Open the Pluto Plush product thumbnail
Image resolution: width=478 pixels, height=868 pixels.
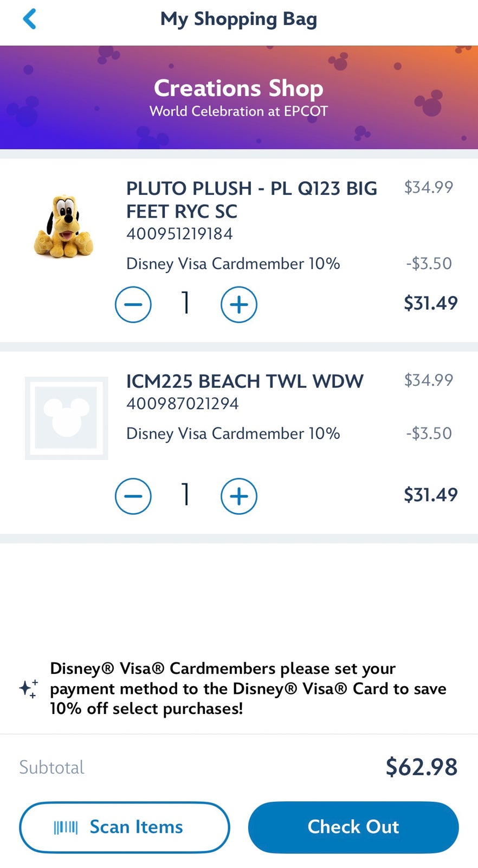[64, 226]
